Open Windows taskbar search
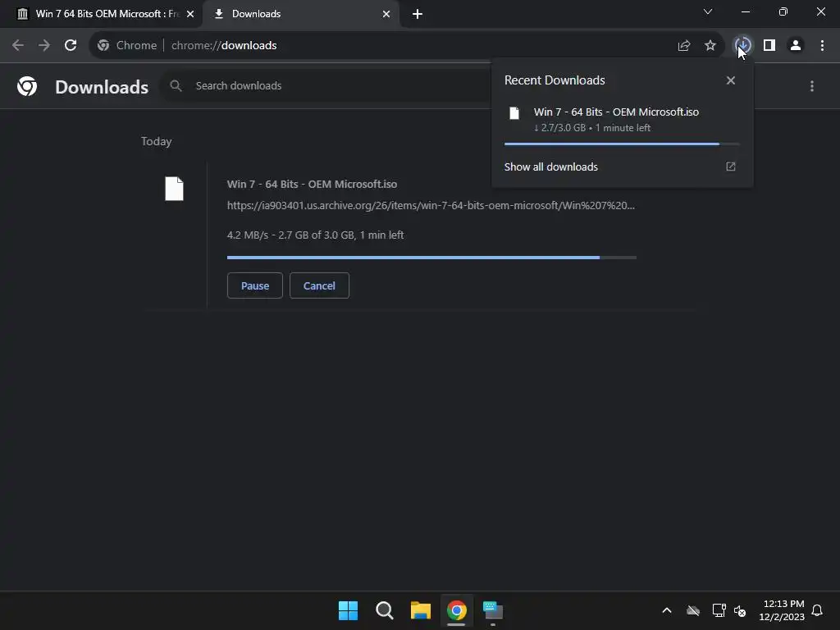840x630 pixels. pyautogui.click(x=385, y=610)
